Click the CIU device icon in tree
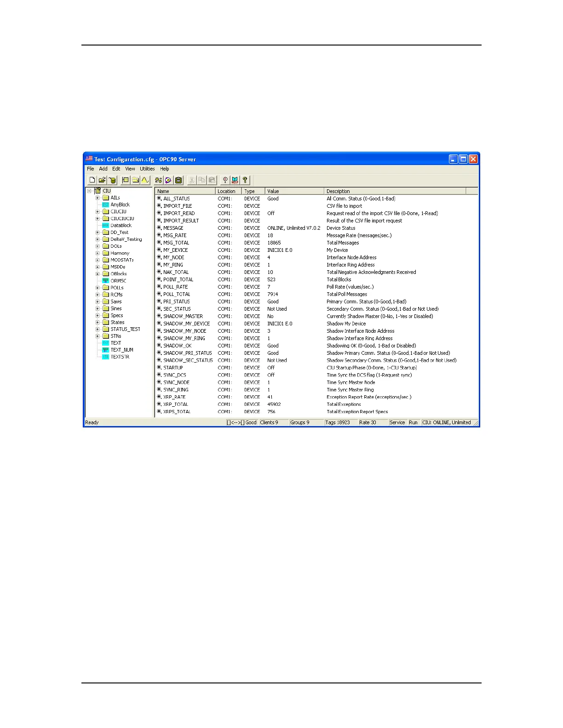Screen dimensions: 563x728 [x=98, y=191]
